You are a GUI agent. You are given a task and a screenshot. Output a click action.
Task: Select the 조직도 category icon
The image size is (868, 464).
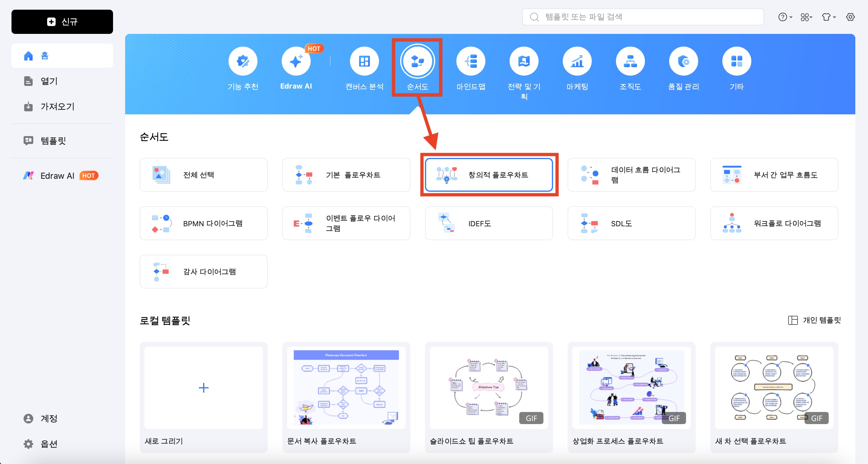(630, 61)
